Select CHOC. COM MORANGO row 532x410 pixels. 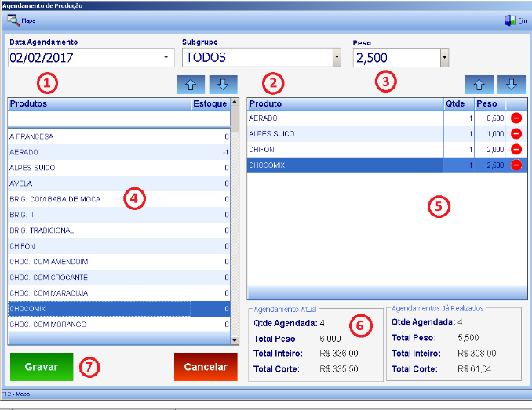click(118, 325)
